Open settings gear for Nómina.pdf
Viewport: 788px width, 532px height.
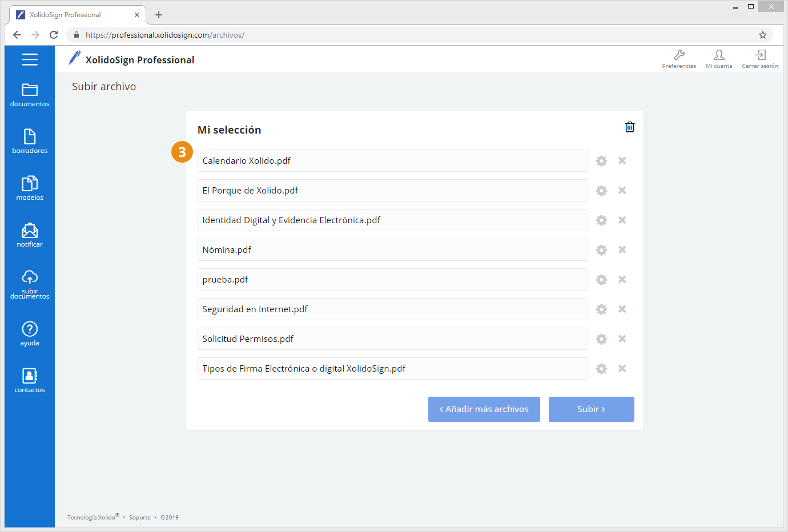(x=601, y=250)
